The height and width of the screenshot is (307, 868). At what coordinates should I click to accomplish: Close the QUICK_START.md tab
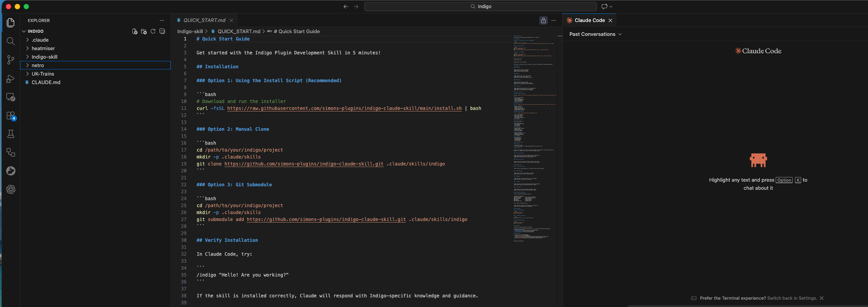(231, 20)
